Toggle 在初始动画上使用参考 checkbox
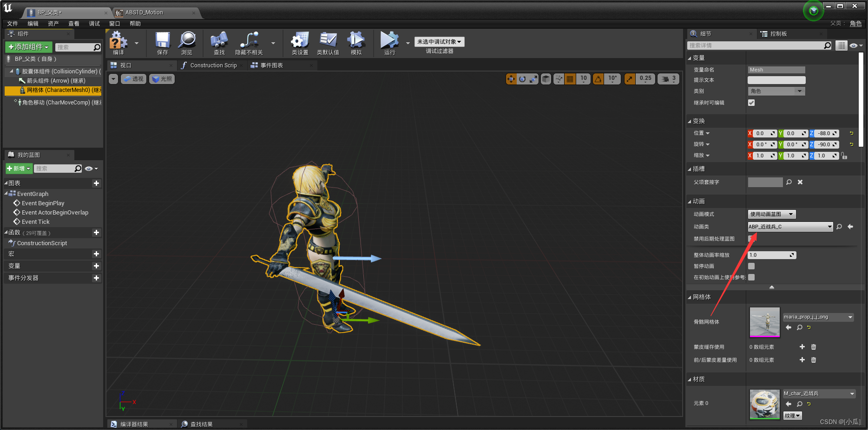This screenshot has width=868, height=430. (x=751, y=277)
